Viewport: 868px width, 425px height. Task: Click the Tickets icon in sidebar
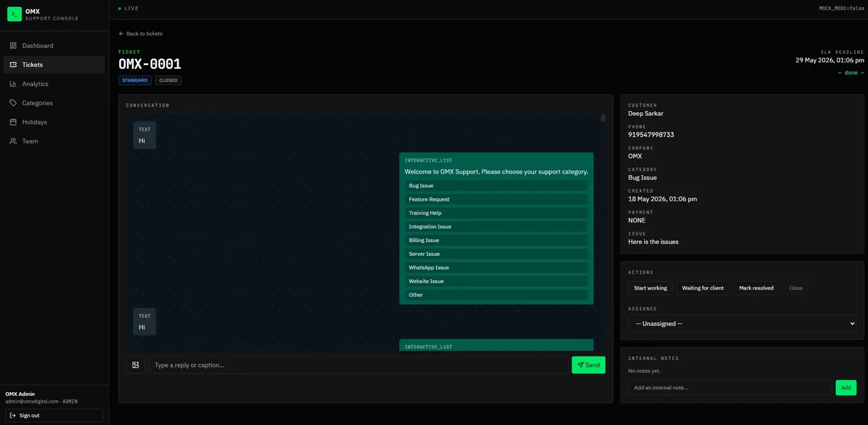[x=13, y=65]
